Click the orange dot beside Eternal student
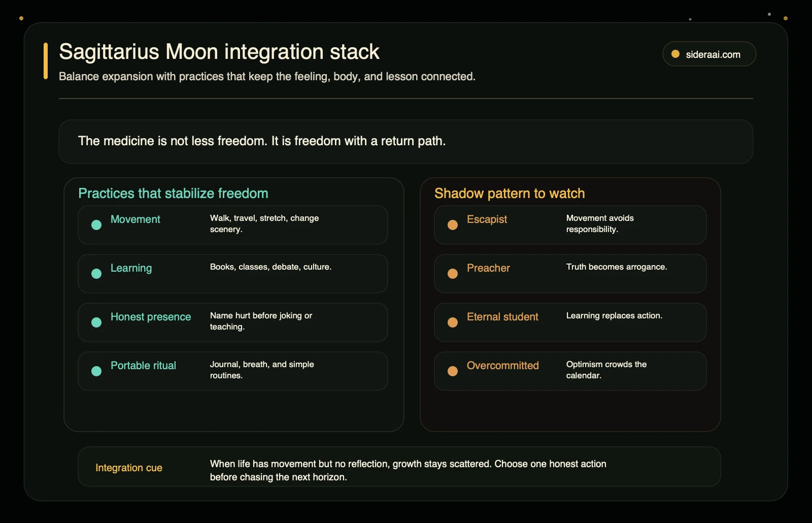Viewport: 812px width, 523px height. 453,322
